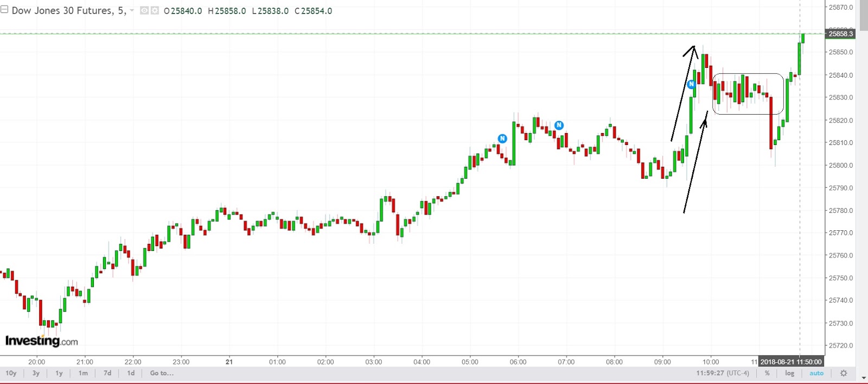Click the open value O 25840.0
The height and width of the screenshot is (384, 868).
pos(183,11)
